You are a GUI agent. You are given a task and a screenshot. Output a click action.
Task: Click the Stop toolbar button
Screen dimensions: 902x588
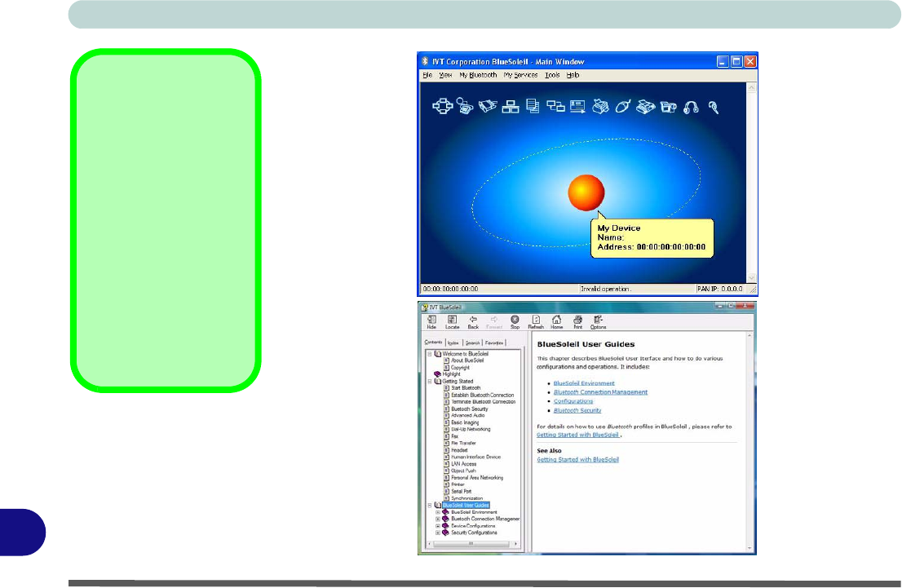(x=515, y=322)
